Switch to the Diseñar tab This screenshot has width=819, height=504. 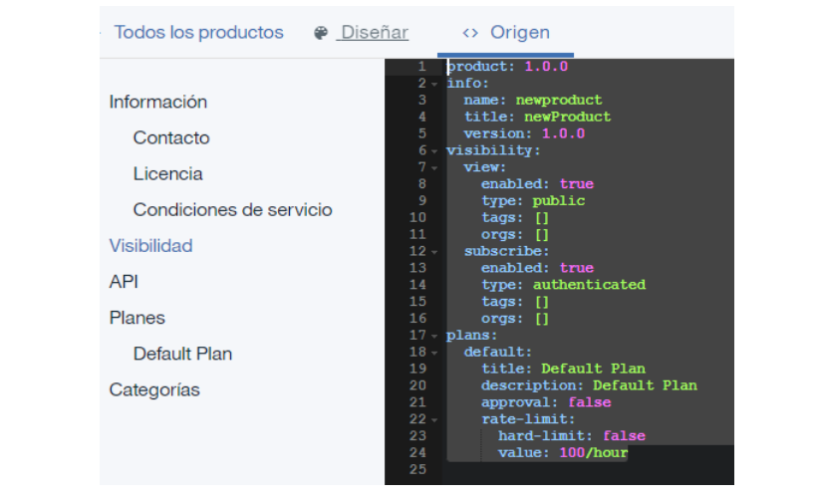coord(374,33)
